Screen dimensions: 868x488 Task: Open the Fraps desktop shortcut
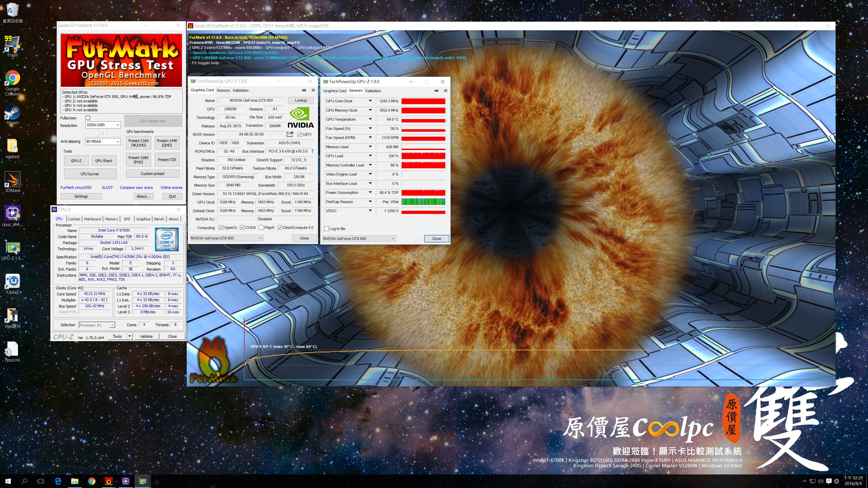(x=12, y=47)
